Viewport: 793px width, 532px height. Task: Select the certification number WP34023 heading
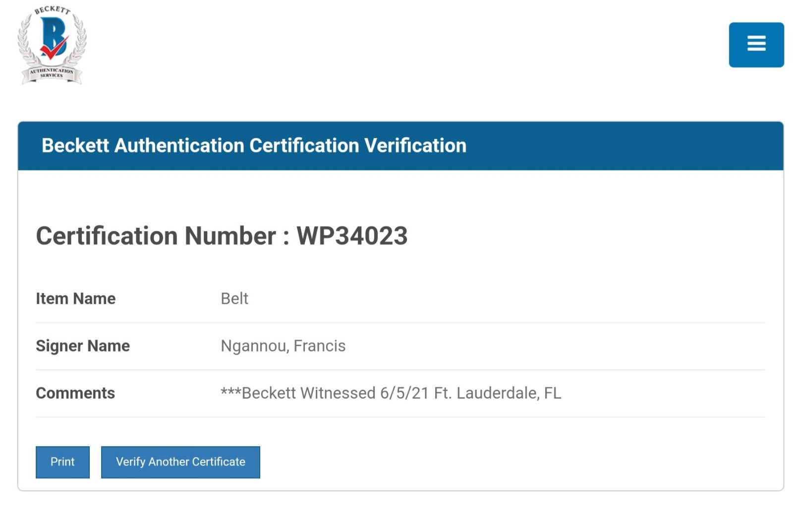222,236
